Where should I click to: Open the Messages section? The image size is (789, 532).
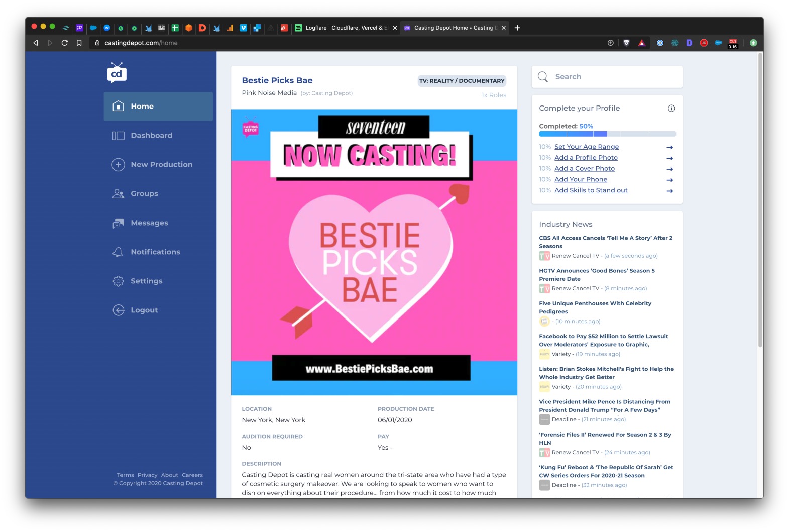pyautogui.click(x=149, y=223)
